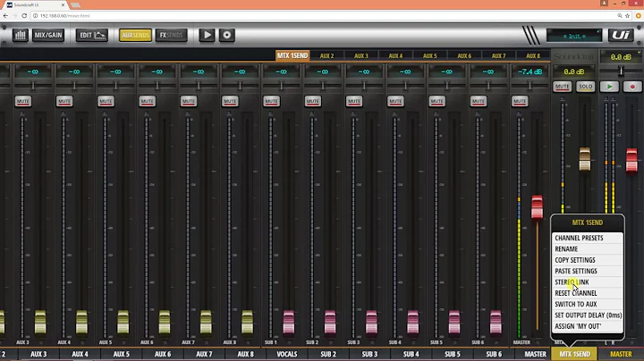The image size is (644, 361).
Task: Choose CHANNEL PRESETS from the context menu
Action: 588,238
